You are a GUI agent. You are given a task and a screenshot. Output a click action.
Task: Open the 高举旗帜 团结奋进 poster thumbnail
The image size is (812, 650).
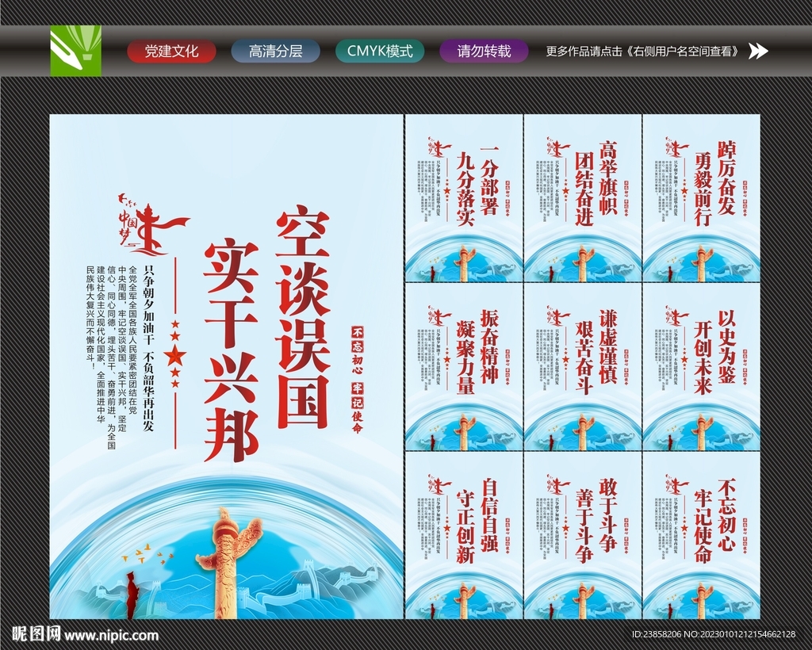tap(583, 198)
